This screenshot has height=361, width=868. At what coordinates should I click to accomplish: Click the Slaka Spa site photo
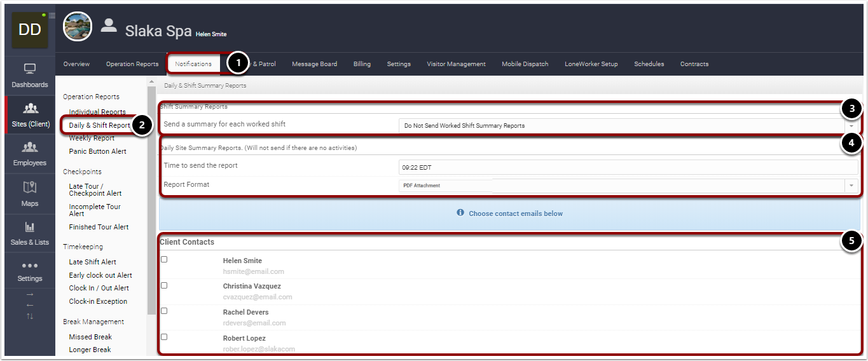[x=78, y=27]
